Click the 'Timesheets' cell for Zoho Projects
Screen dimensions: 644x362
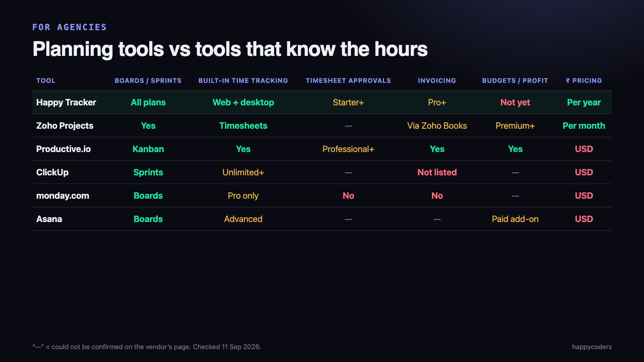(x=243, y=126)
